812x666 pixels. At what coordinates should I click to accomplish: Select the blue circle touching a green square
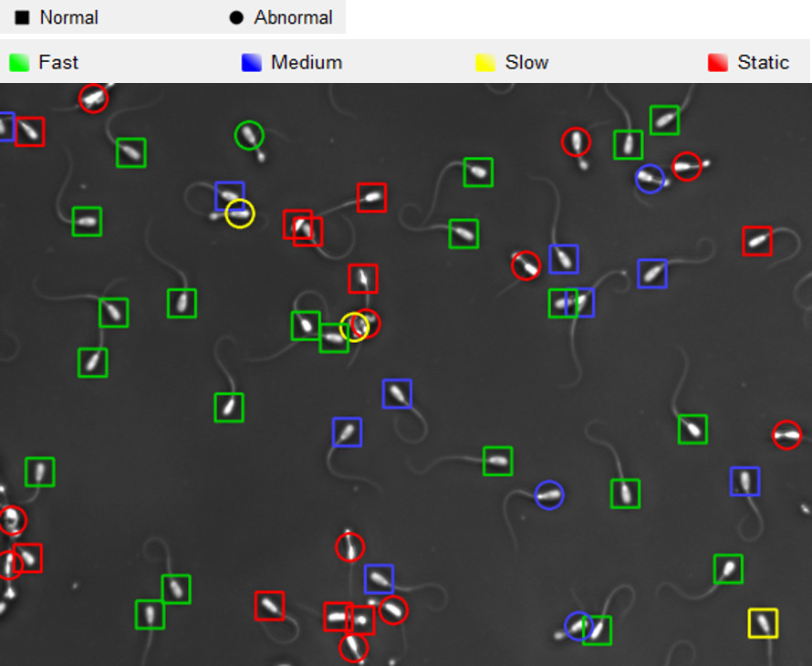point(577,625)
